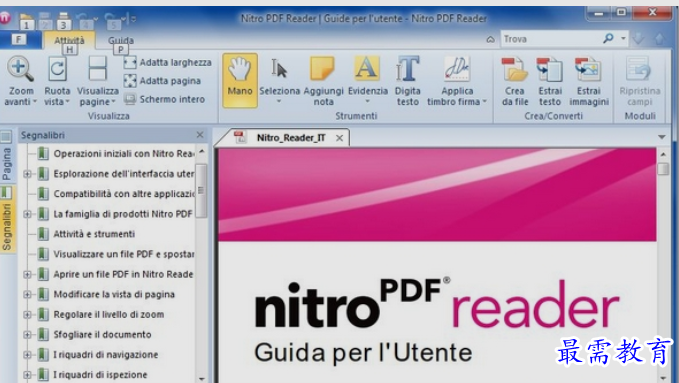Click the undo quick-access icon
This screenshot has height=383, width=679.
tap(83, 19)
